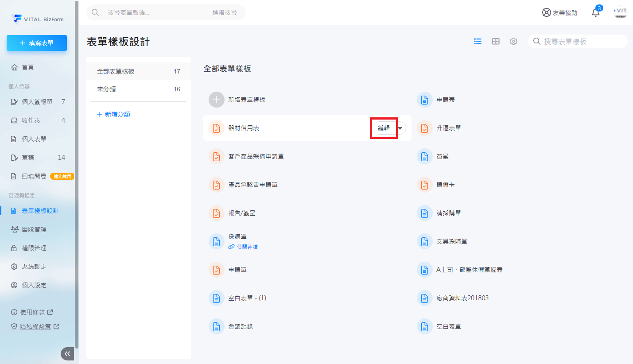This screenshot has width=633, height=364.
Task: Open user profile avatar
Action: [x=620, y=12]
